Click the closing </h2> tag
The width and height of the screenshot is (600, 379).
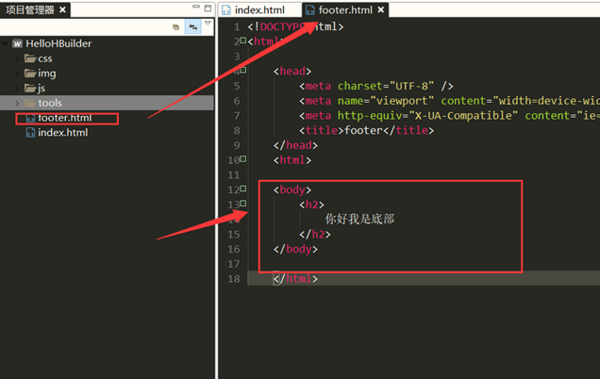click(315, 234)
